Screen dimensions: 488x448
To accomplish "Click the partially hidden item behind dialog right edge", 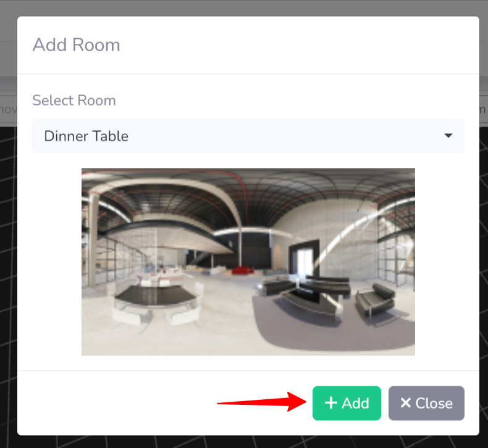I will pyautogui.click(x=483, y=109).
